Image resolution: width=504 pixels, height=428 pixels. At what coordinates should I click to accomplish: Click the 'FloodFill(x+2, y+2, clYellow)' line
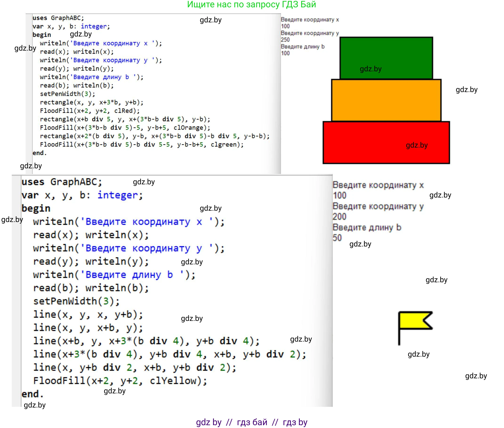[x=120, y=381]
